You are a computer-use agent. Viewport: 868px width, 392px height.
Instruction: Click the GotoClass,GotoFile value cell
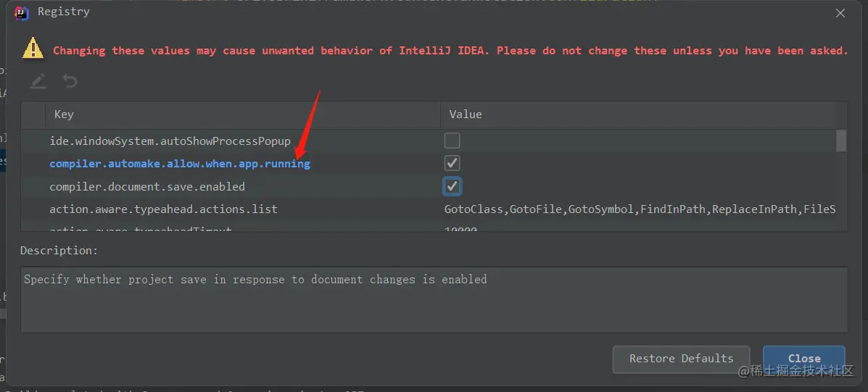(640, 209)
